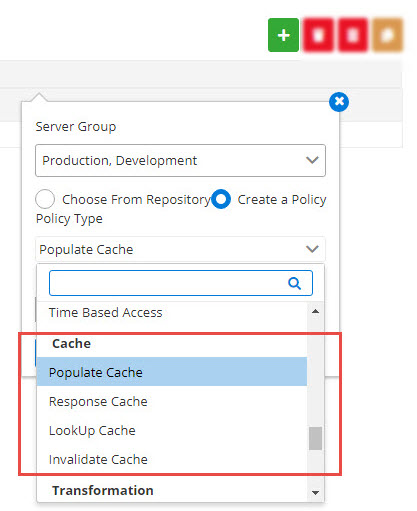Click the orange toolbar button

pyautogui.click(x=387, y=35)
